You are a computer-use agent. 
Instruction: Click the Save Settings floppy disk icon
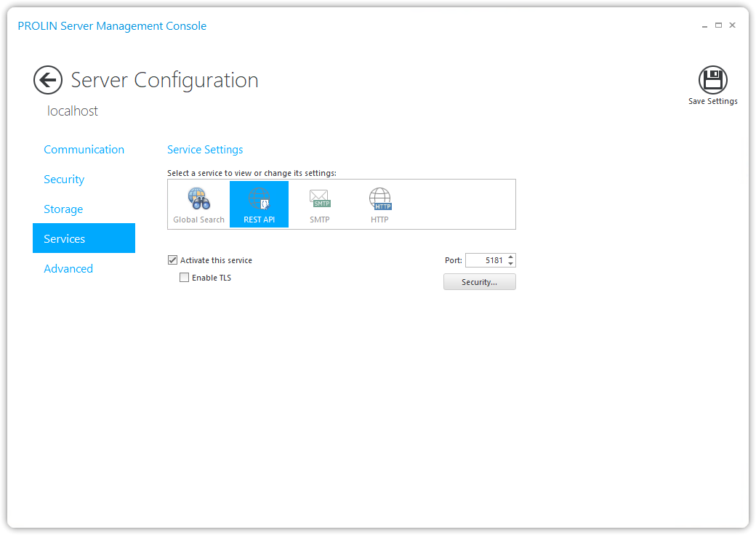pyautogui.click(x=712, y=80)
